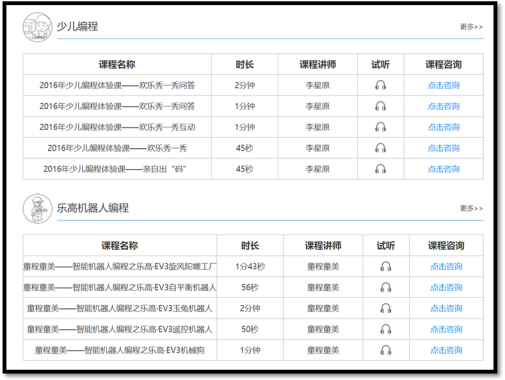Play trial for EV3自平衡机器人 course
The width and height of the screenshot is (505, 380).
pos(386,287)
